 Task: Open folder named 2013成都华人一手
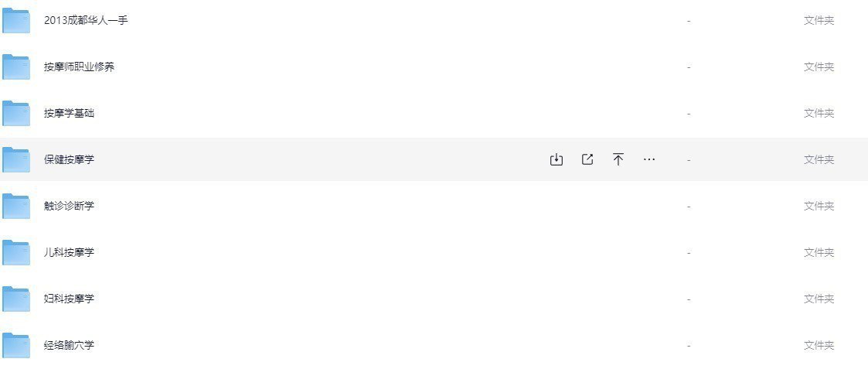(87, 20)
